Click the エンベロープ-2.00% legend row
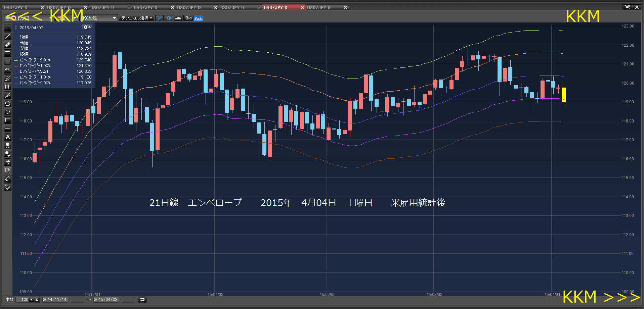The image size is (644, 309). coord(53,83)
